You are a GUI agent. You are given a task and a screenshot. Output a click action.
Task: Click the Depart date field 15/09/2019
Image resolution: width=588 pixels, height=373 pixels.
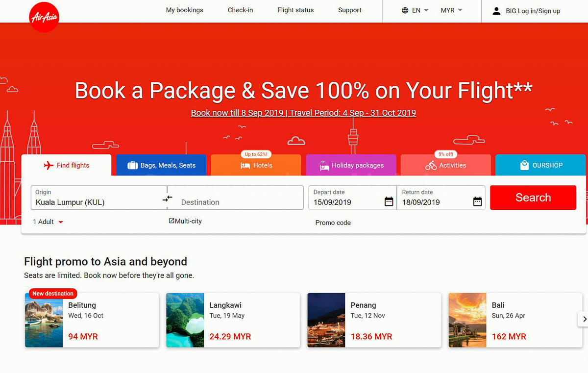352,198
